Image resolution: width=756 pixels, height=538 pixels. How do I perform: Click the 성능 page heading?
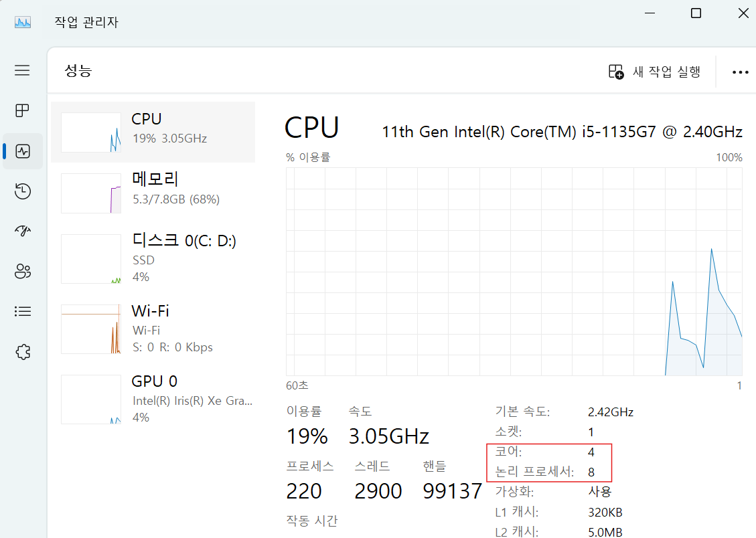(78, 71)
